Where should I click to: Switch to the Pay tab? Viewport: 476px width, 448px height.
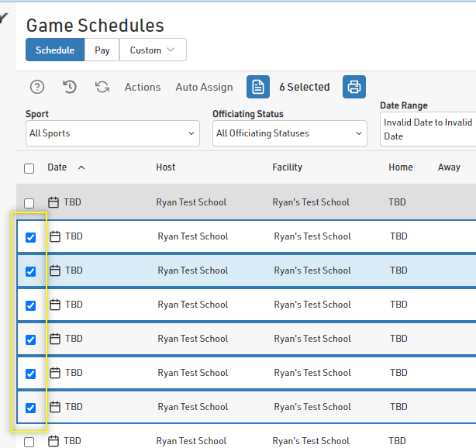coord(102,50)
